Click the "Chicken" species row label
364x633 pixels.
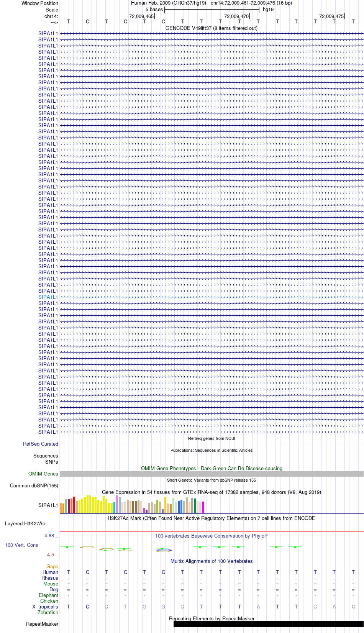tap(49, 601)
